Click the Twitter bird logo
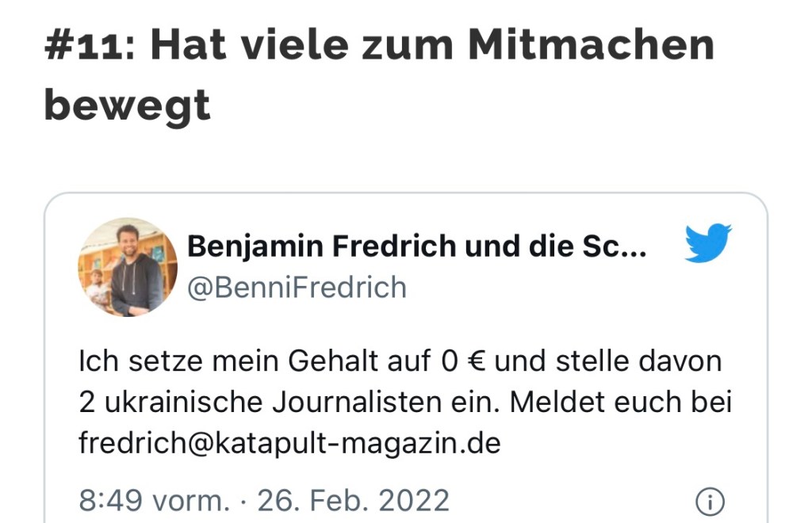Viewport: 812px width, 523px height. (707, 243)
